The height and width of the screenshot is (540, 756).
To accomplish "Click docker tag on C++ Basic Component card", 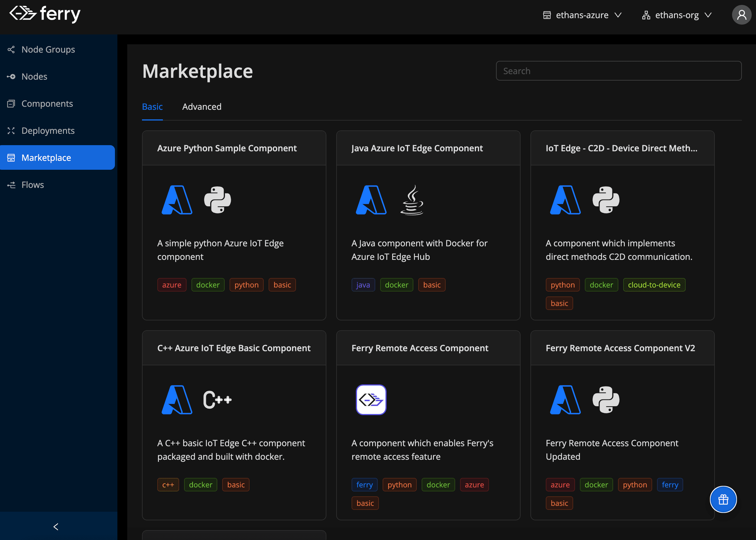I will click(x=200, y=485).
